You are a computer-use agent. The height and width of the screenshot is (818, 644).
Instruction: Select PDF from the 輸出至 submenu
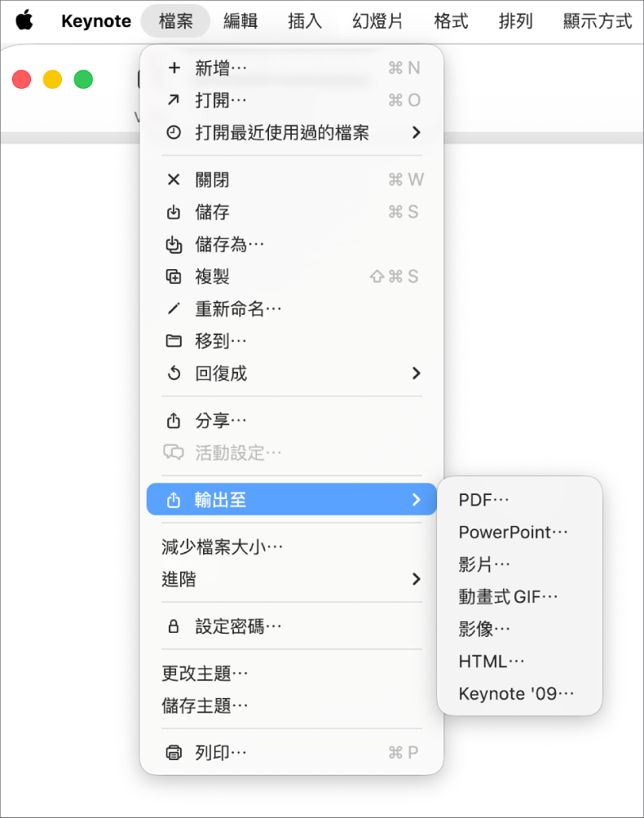tap(484, 499)
